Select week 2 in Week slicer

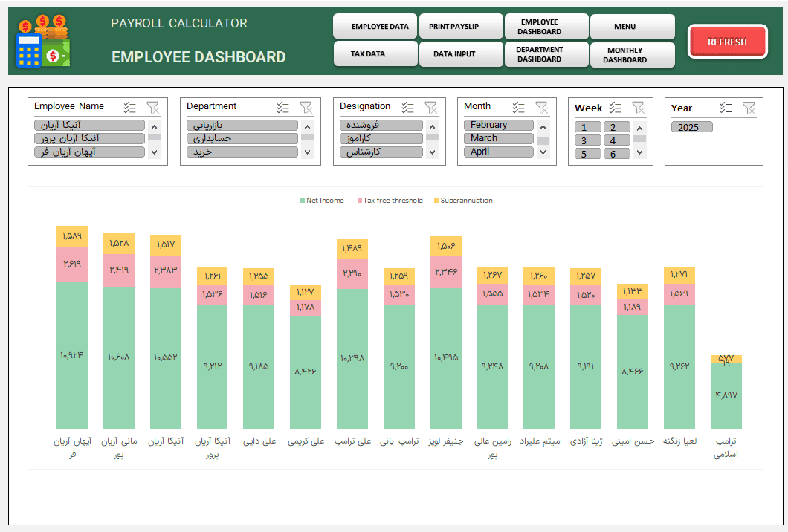point(616,127)
